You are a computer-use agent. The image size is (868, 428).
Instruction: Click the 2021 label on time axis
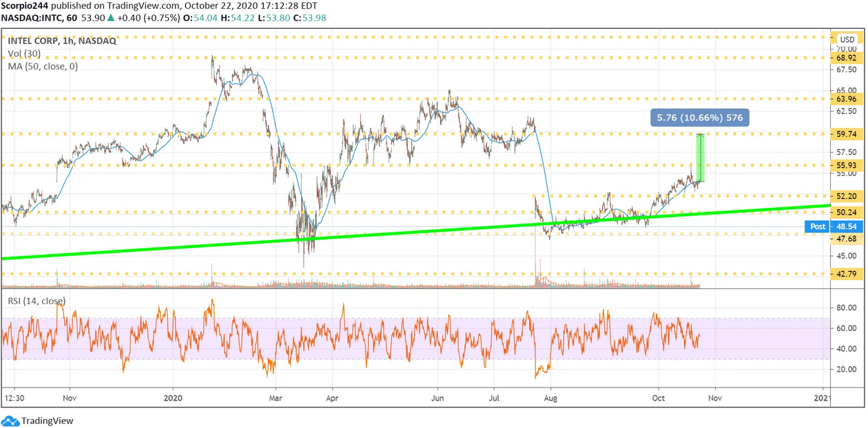821,398
